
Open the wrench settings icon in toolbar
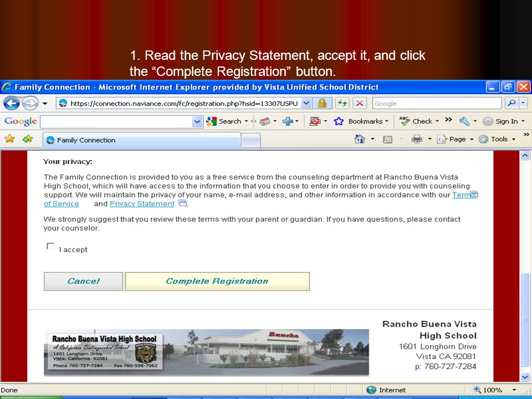464,121
